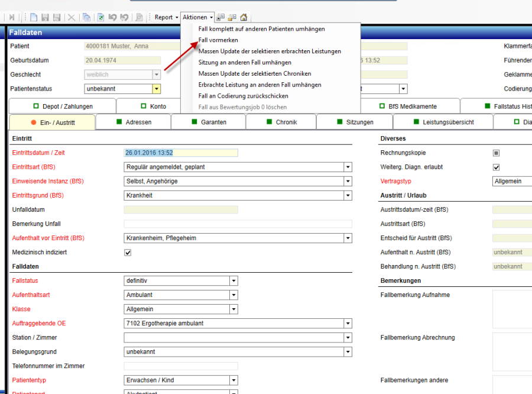Click the home icon in toolbar

pyautogui.click(x=244, y=18)
